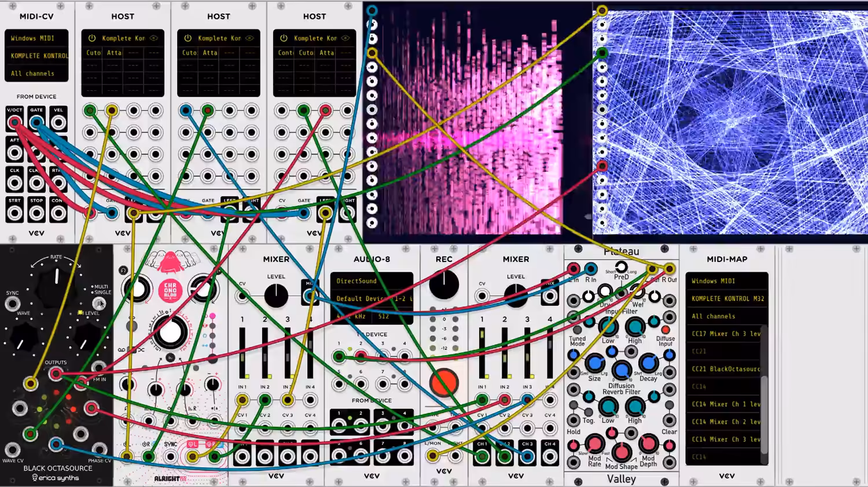This screenshot has height=487, width=868.
Task: Click the CV jack beside left Mixer Level
Action: pyautogui.click(x=242, y=296)
